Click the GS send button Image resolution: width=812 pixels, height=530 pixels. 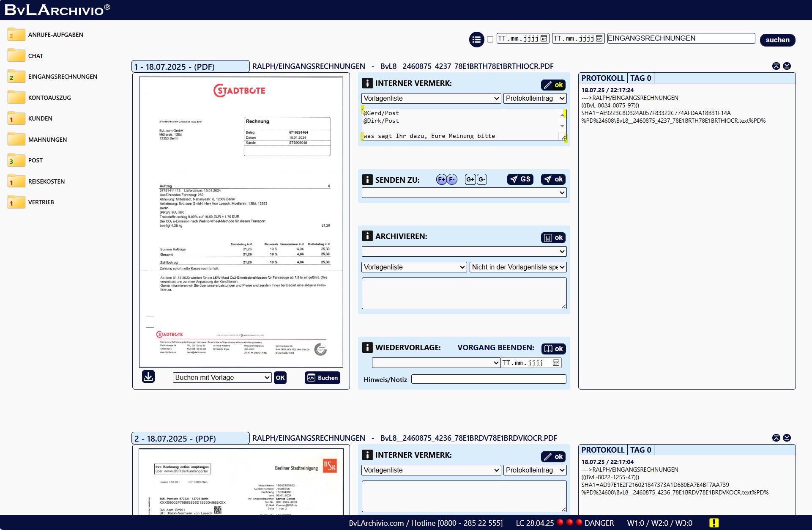coord(520,179)
